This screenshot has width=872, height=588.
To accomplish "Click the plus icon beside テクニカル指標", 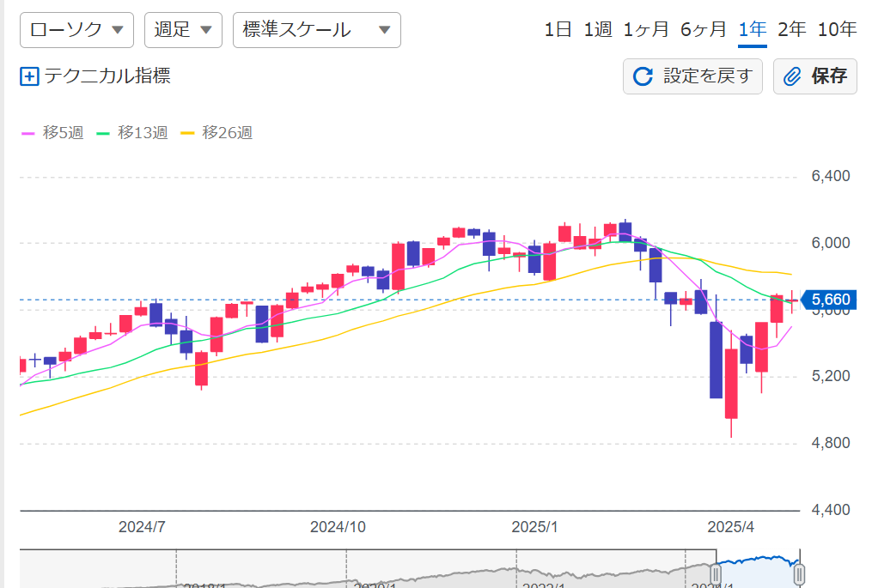I will pos(29,76).
